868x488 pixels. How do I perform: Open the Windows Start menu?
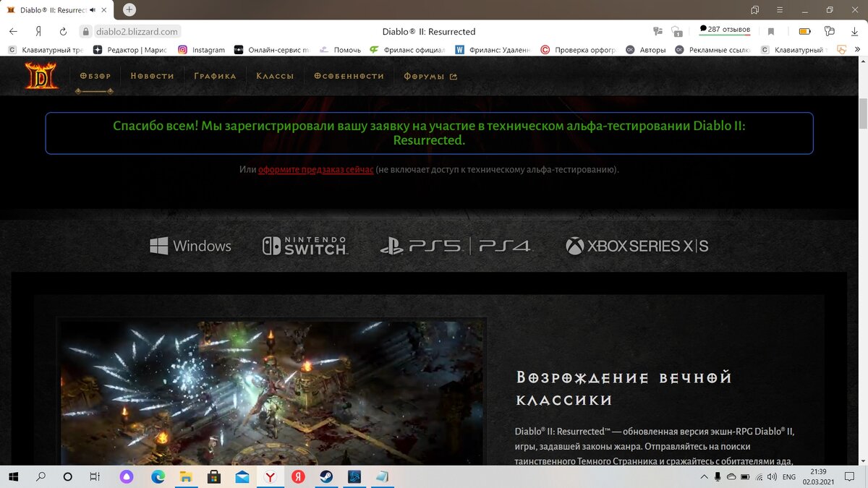coord(14,477)
